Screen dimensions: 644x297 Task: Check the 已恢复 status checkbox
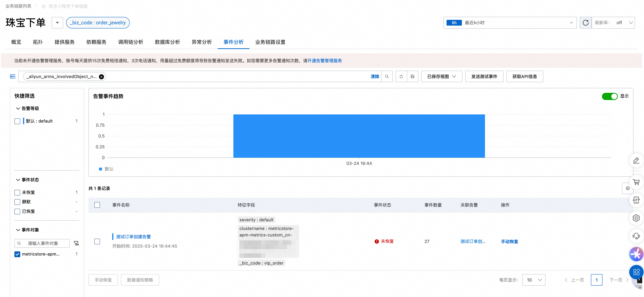[17, 211]
